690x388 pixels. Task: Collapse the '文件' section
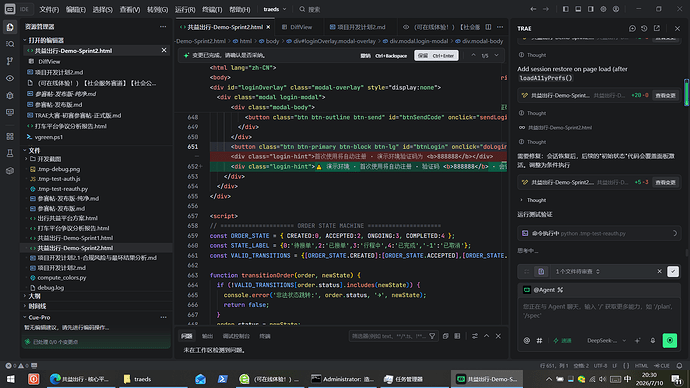(x=25, y=150)
